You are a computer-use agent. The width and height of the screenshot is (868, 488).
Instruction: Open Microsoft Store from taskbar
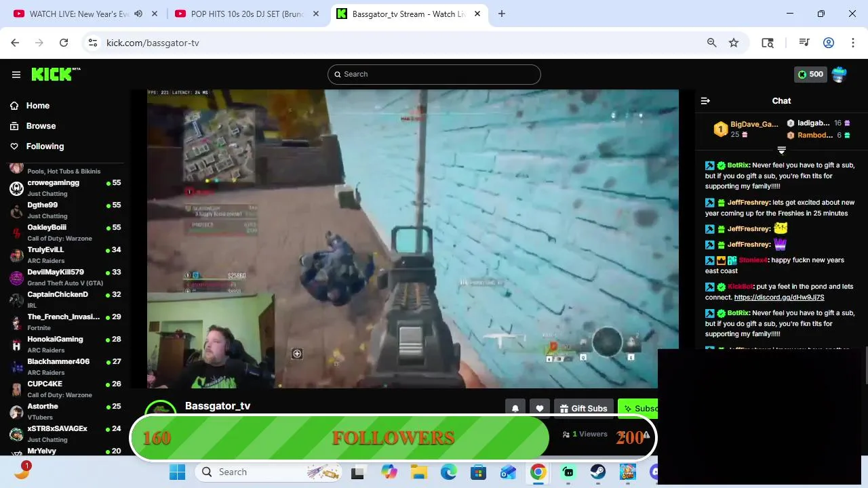(x=478, y=472)
